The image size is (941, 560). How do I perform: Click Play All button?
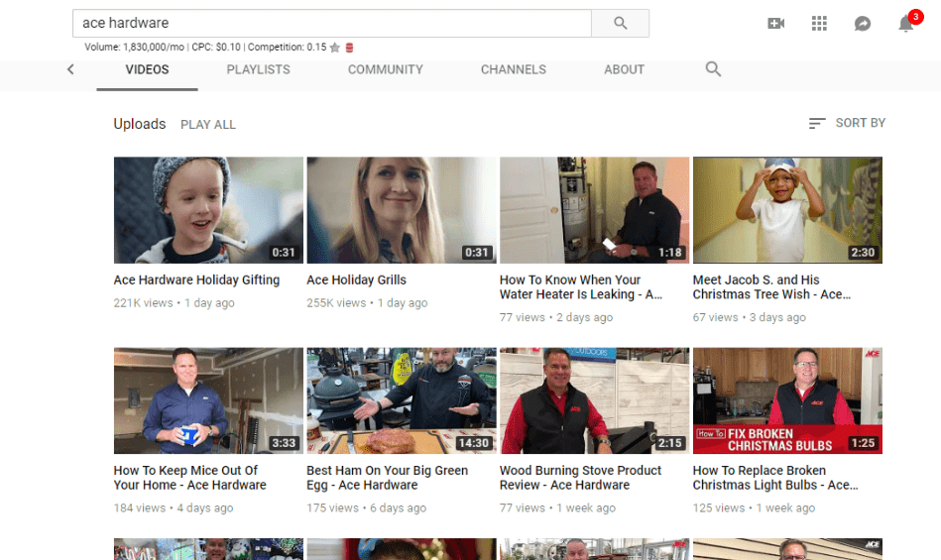point(208,125)
